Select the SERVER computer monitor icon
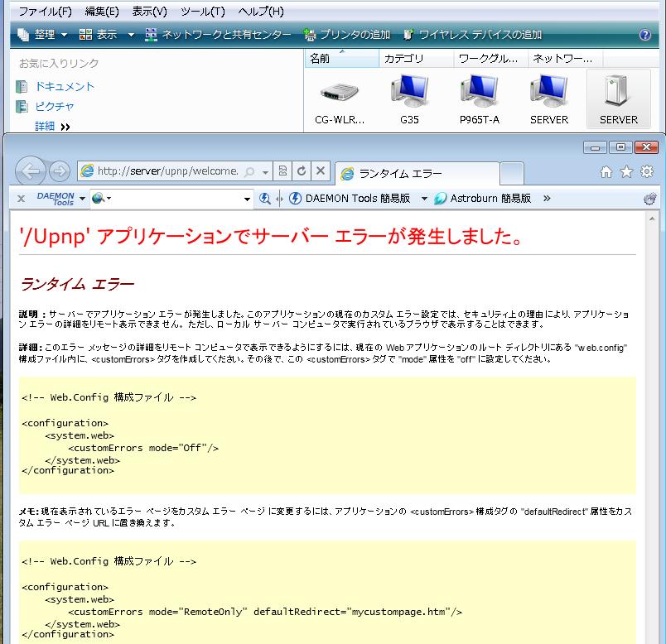This screenshot has height=644, width=666. click(549, 100)
